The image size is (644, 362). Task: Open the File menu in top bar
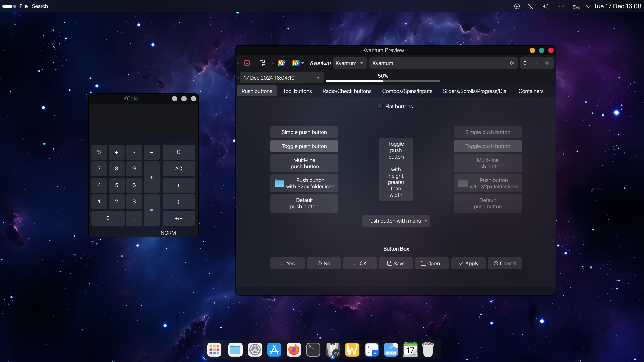pyautogui.click(x=23, y=6)
